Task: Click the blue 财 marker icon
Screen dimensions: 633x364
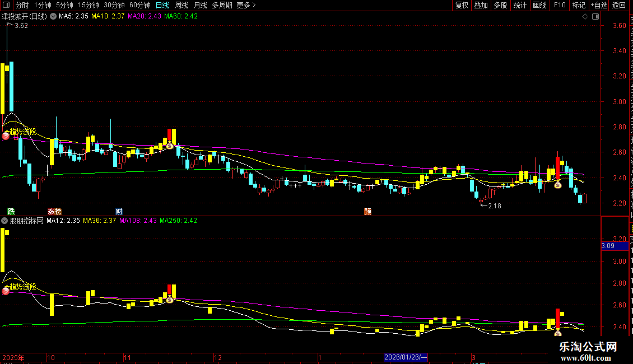Action: tap(119, 211)
